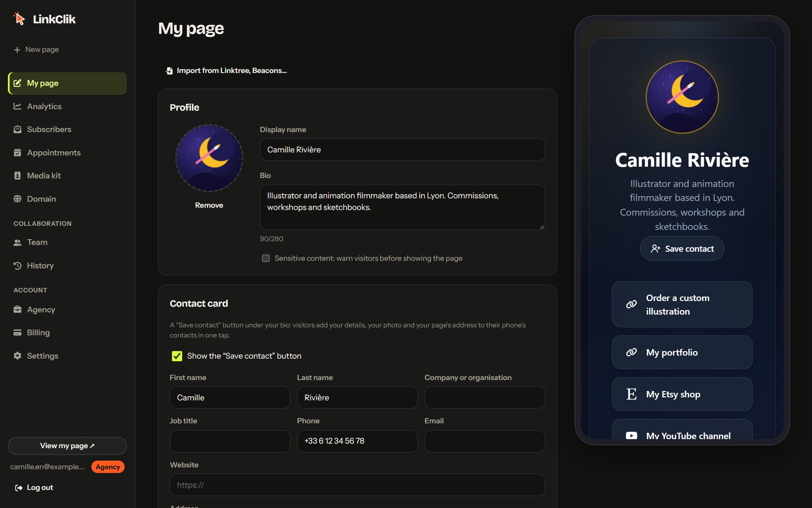Click the Team people icon

[17, 243]
